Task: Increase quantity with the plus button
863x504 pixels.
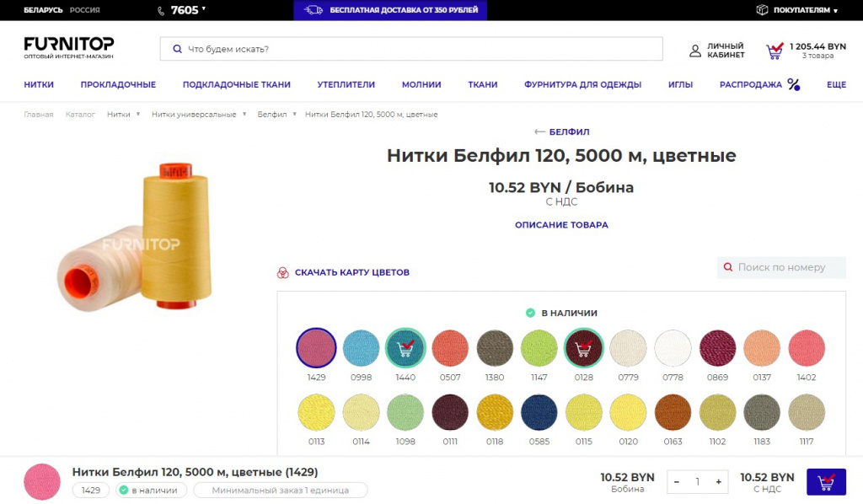Action: (718, 482)
